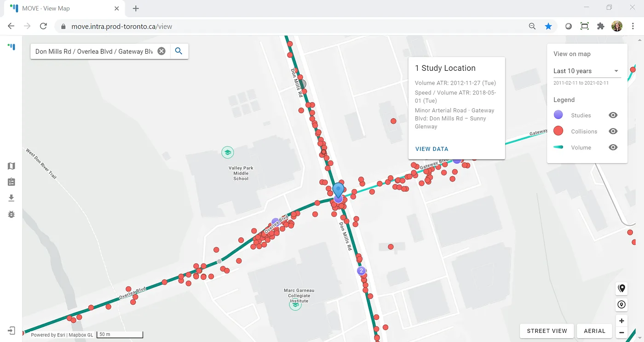Switch to Aerial view
Viewport: 644px width, 342px height.
point(594,331)
